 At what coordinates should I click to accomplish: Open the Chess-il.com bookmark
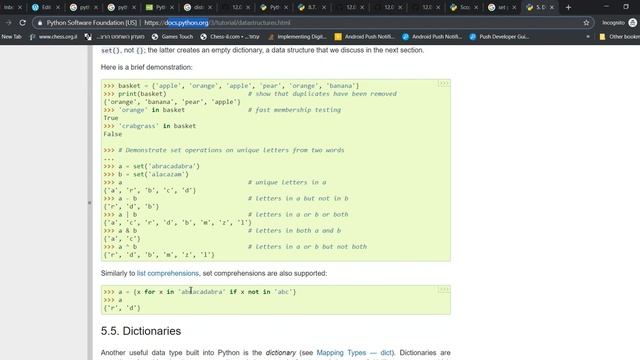click(x=230, y=37)
